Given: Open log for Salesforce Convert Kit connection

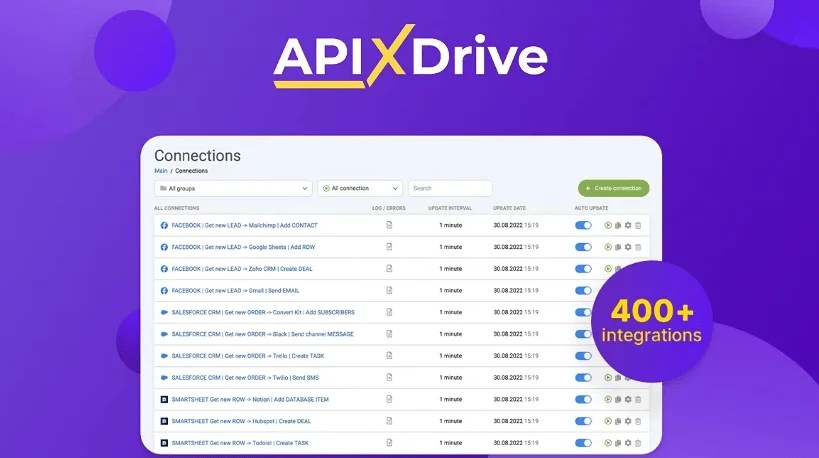Looking at the screenshot, I should (x=389, y=312).
